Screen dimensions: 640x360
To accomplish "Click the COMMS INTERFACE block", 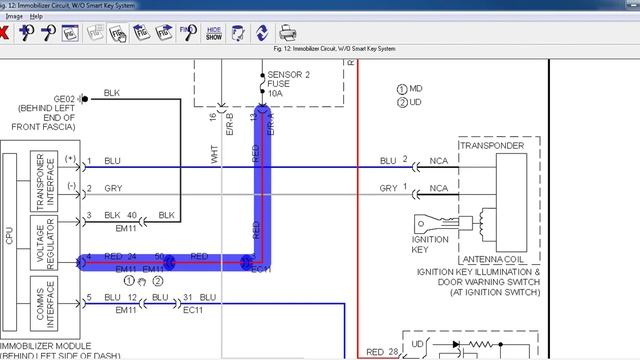I will click(44, 304).
